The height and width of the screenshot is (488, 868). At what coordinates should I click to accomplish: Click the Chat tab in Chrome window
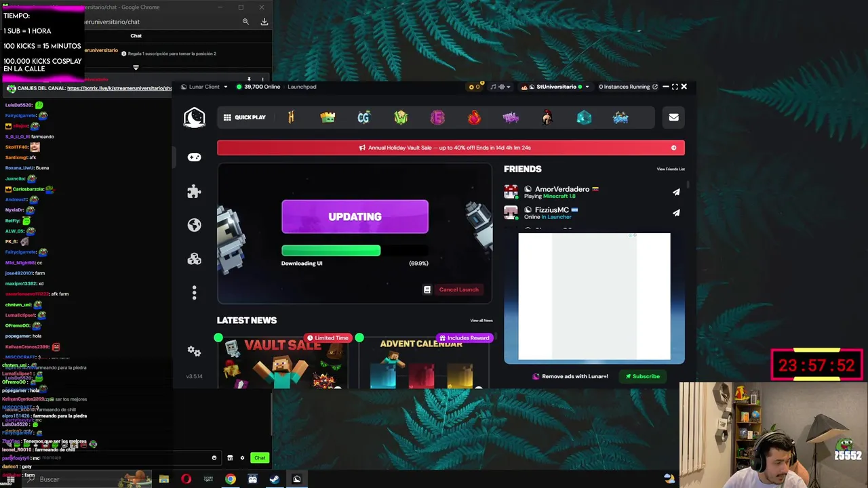(136, 36)
